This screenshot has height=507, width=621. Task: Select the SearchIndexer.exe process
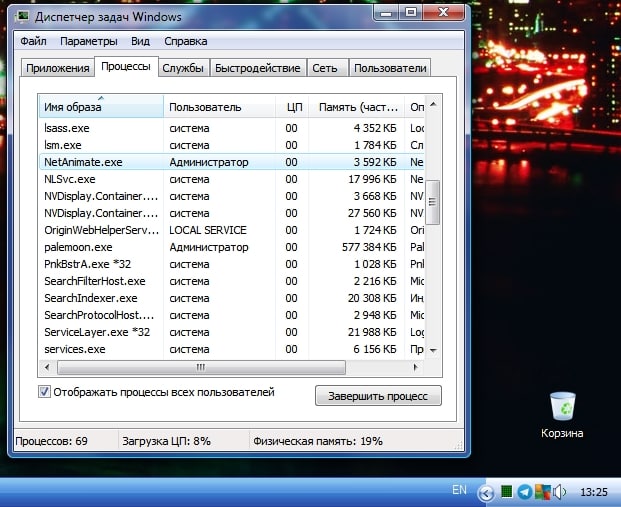[x=232, y=298]
